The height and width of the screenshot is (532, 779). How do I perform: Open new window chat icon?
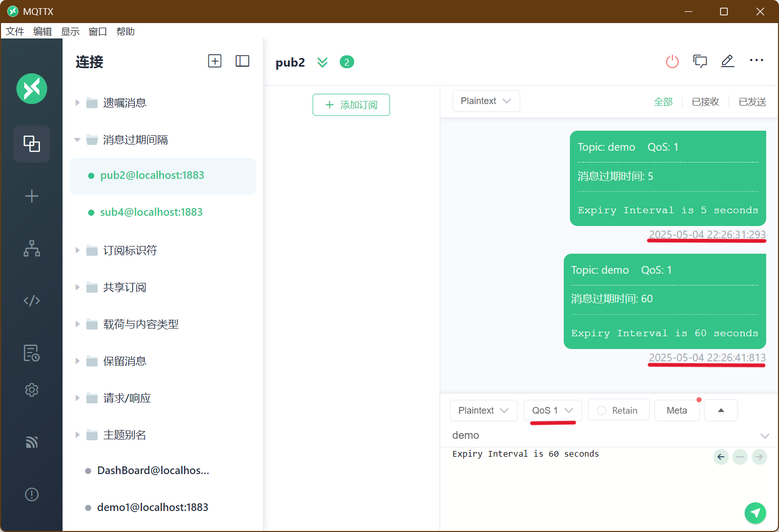[x=700, y=62]
